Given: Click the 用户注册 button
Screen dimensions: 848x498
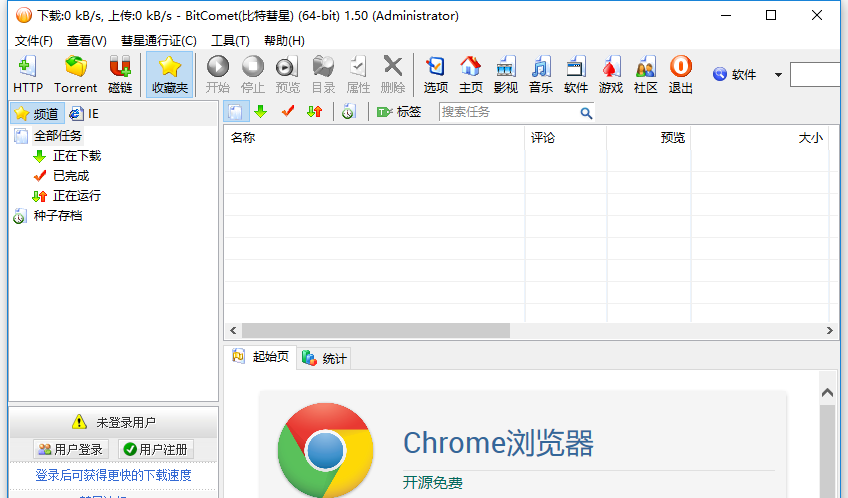Looking at the screenshot, I should coord(155,450).
